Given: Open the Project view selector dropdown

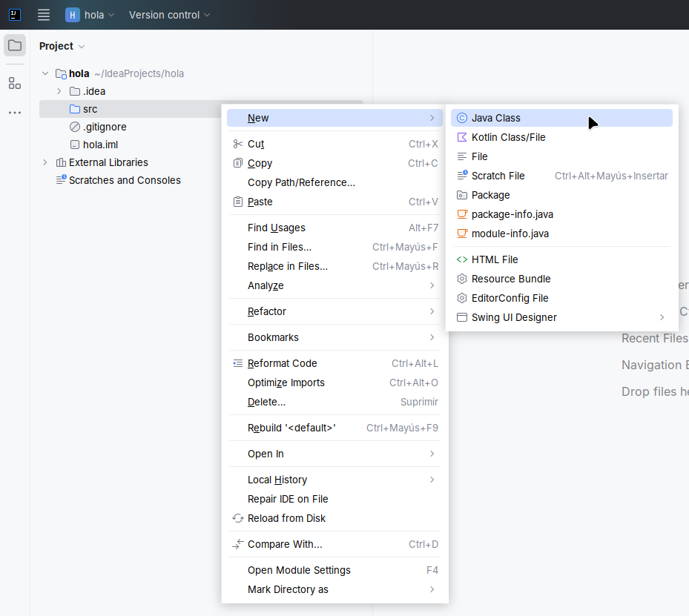Looking at the screenshot, I should click(x=62, y=46).
